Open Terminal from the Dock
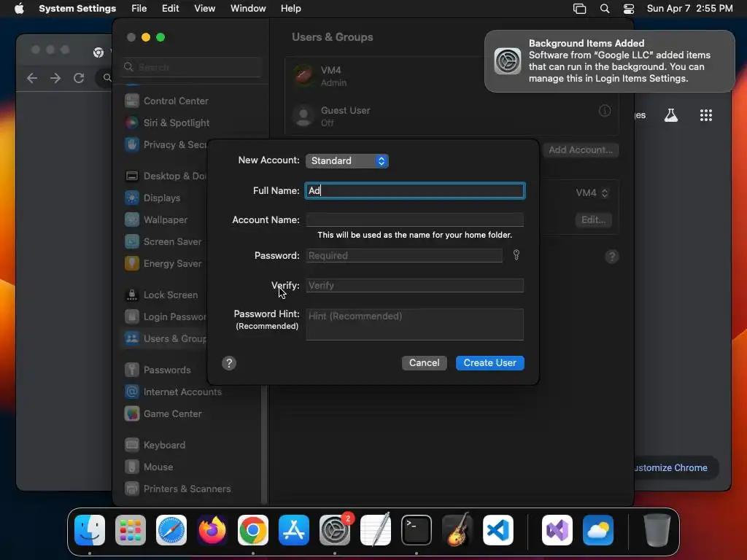The image size is (747, 560). (417, 530)
